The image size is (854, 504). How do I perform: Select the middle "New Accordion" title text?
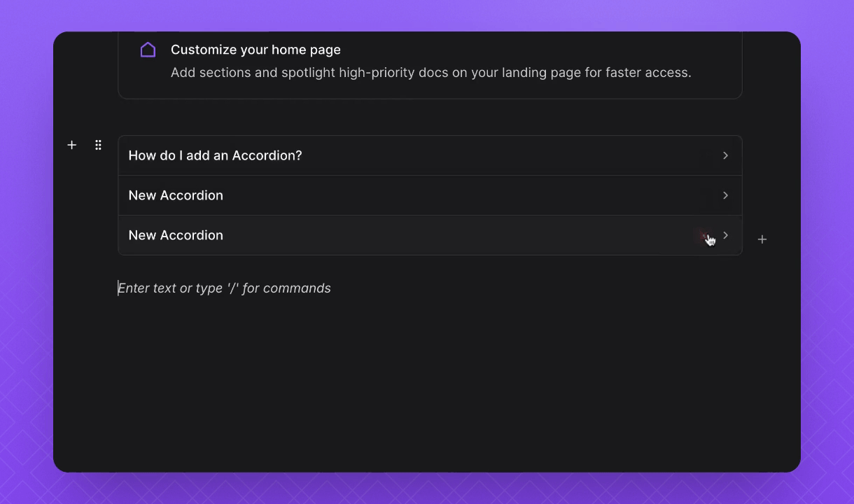pyautogui.click(x=176, y=195)
